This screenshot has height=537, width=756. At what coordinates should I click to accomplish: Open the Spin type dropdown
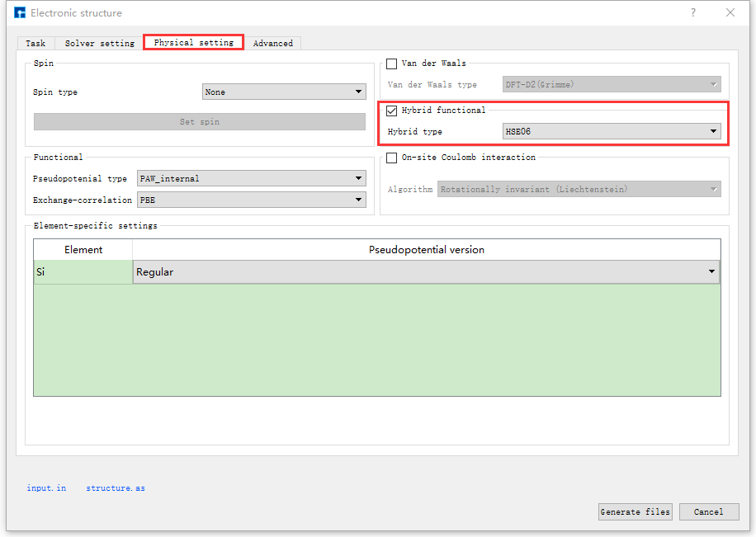[x=283, y=92]
